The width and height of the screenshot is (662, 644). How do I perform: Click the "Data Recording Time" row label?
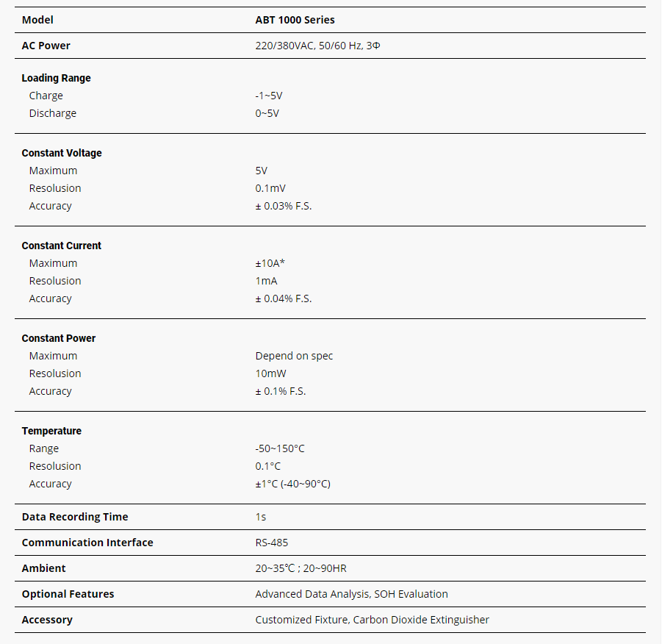coord(75,517)
